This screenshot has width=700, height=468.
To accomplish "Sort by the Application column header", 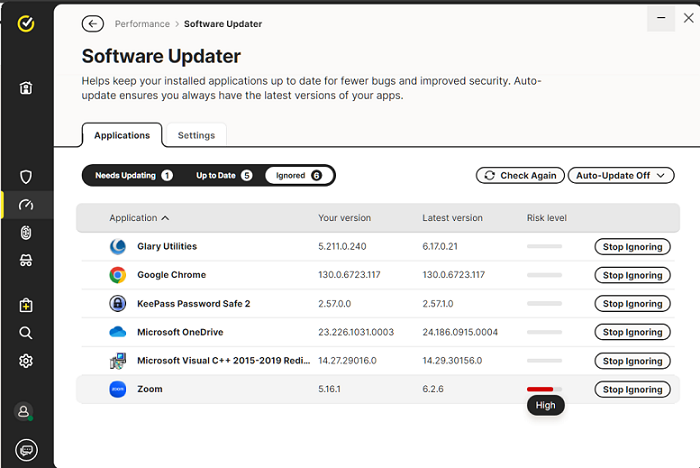I will pos(139,218).
